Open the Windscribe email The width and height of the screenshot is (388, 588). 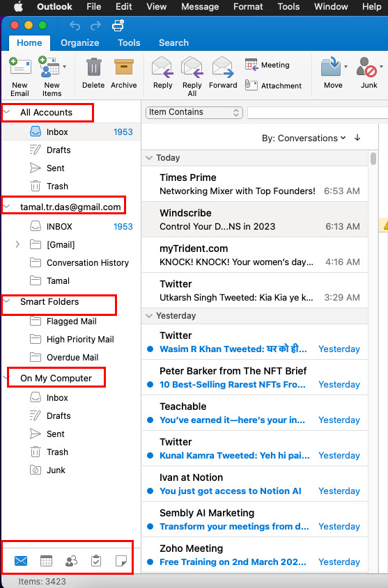[255, 220]
